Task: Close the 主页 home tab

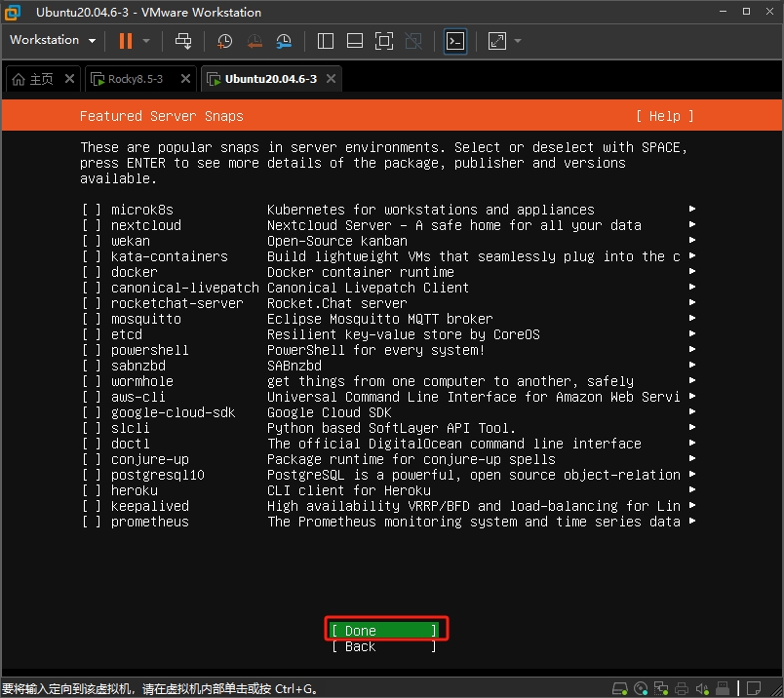Action: tap(69, 79)
